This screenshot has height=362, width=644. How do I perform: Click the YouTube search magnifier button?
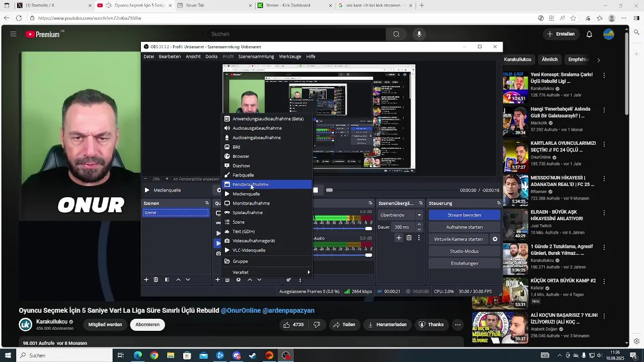(396, 34)
